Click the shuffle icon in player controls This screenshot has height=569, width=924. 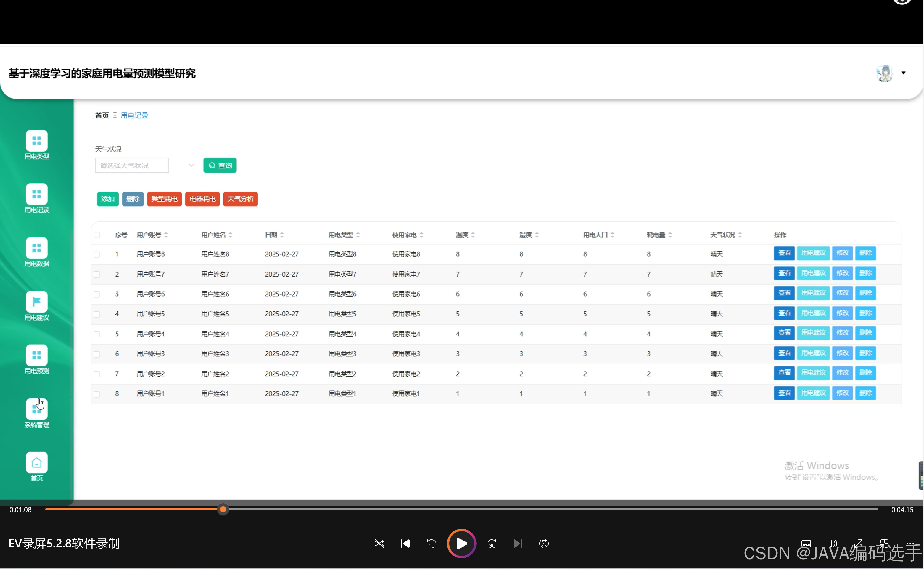pos(379,544)
